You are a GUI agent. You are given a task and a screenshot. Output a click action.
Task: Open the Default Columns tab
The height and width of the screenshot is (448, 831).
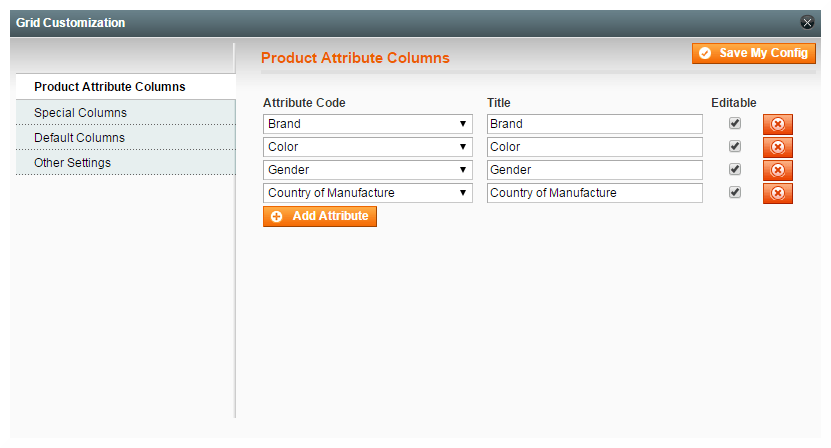click(x=79, y=137)
